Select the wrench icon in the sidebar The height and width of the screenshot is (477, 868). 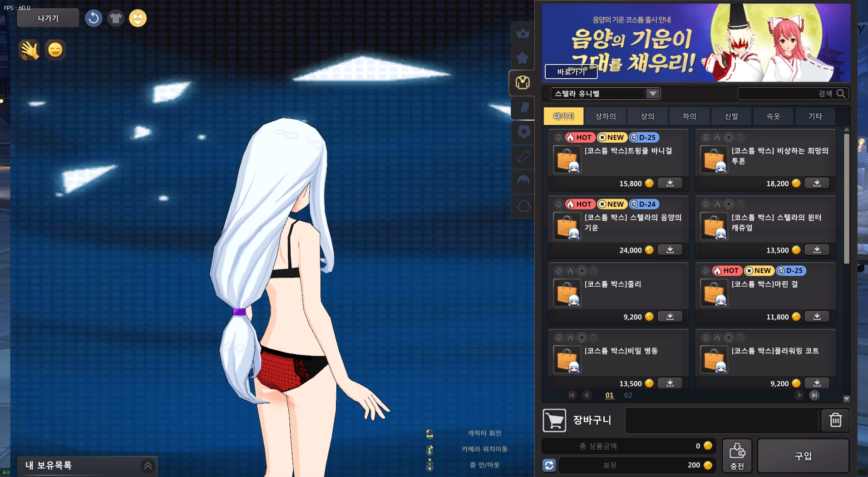523,157
